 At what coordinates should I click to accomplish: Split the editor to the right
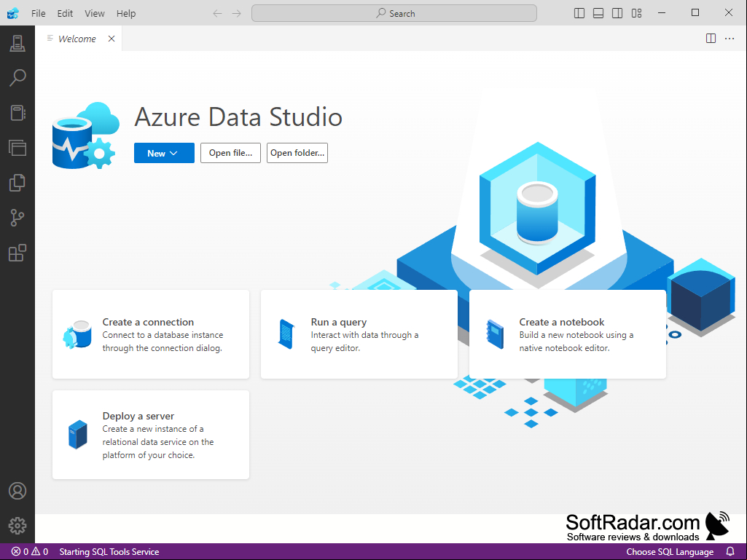pyautogui.click(x=711, y=39)
